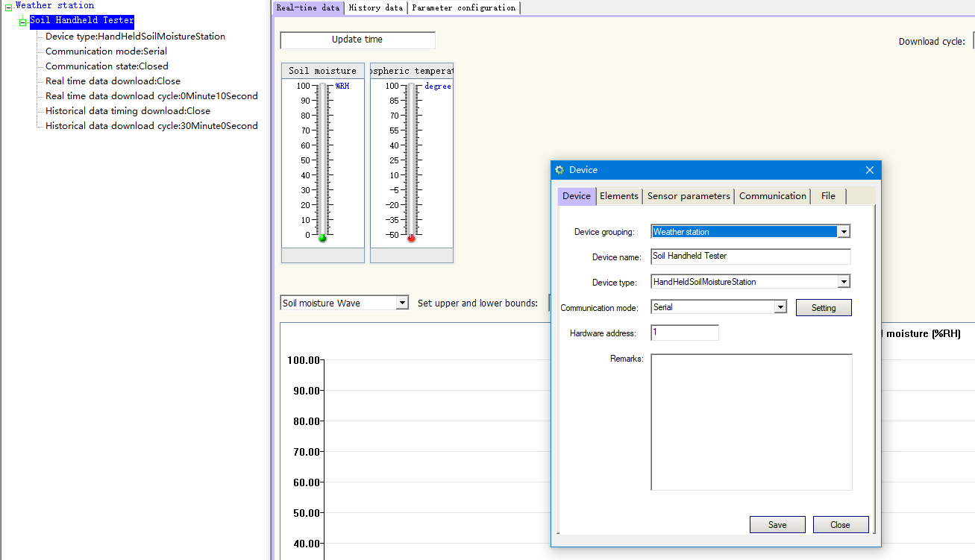Open the Device grouping dropdown
Image resolution: width=975 pixels, height=560 pixels.
click(844, 232)
